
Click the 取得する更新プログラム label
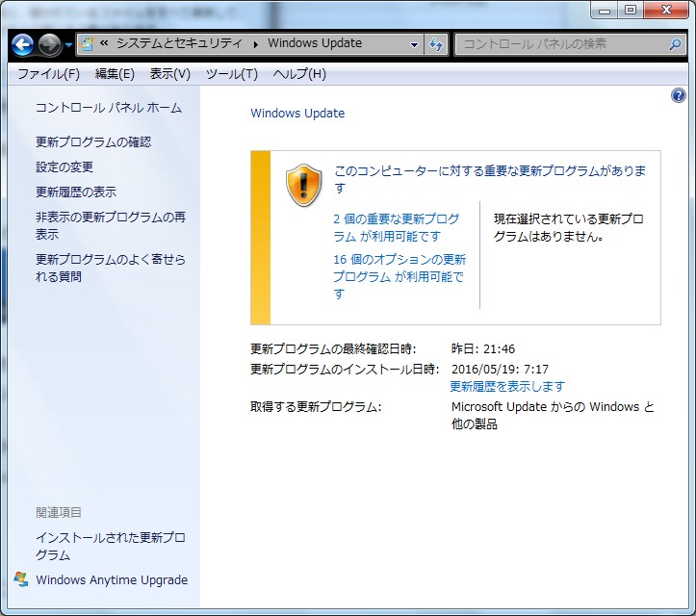tap(316, 407)
